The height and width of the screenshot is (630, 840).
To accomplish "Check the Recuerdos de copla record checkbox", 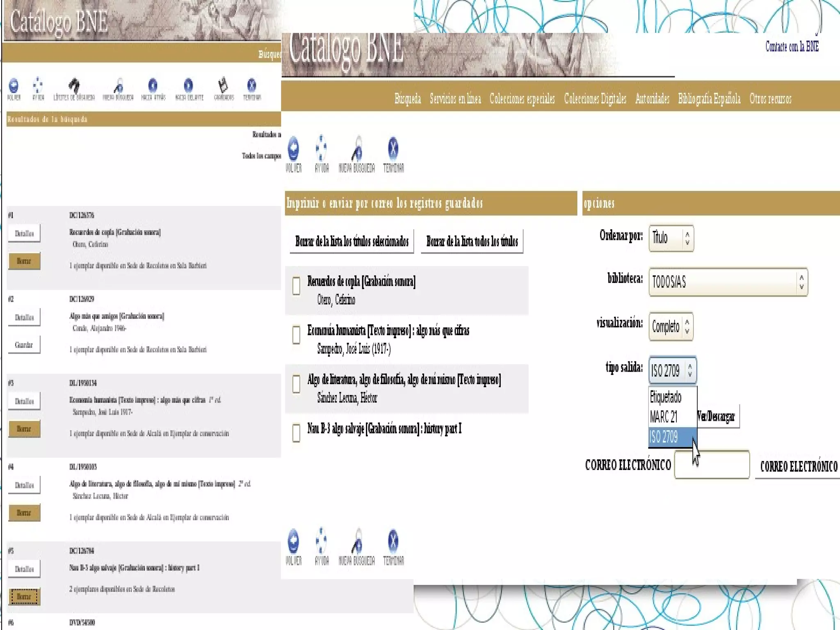I will click(296, 286).
